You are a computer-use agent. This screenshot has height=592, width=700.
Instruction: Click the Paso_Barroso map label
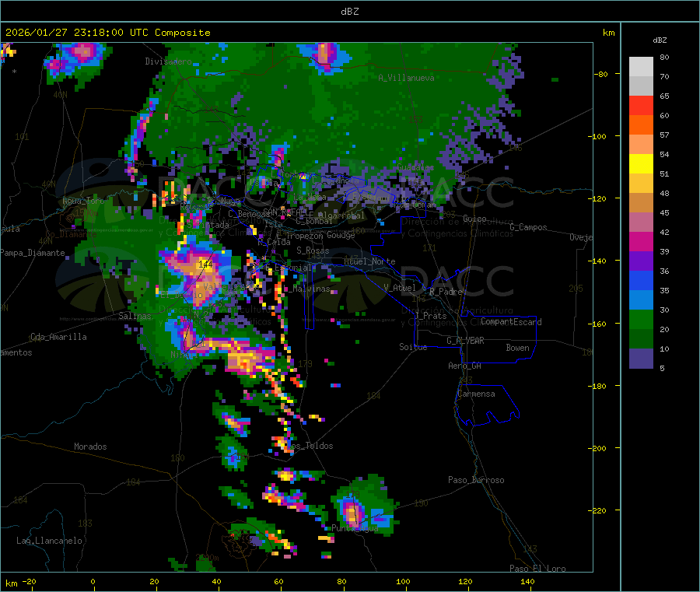[476, 480]
